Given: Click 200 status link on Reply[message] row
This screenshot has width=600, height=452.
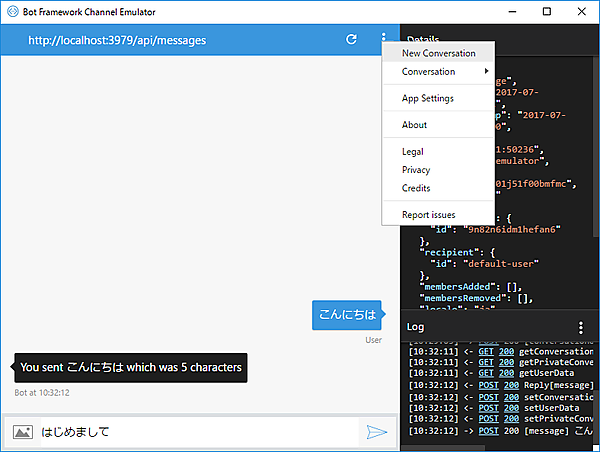Looking at the screenshot, I should 511,385.
